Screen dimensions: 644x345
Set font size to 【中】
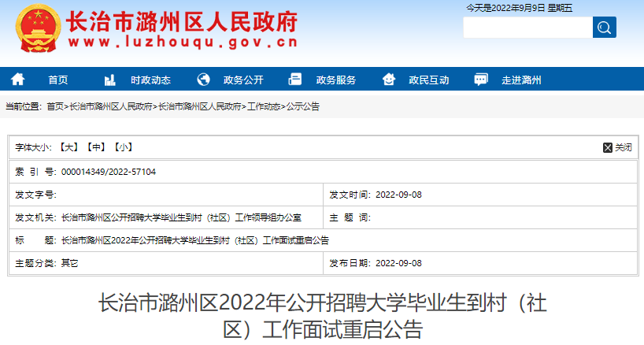point(96,147)
